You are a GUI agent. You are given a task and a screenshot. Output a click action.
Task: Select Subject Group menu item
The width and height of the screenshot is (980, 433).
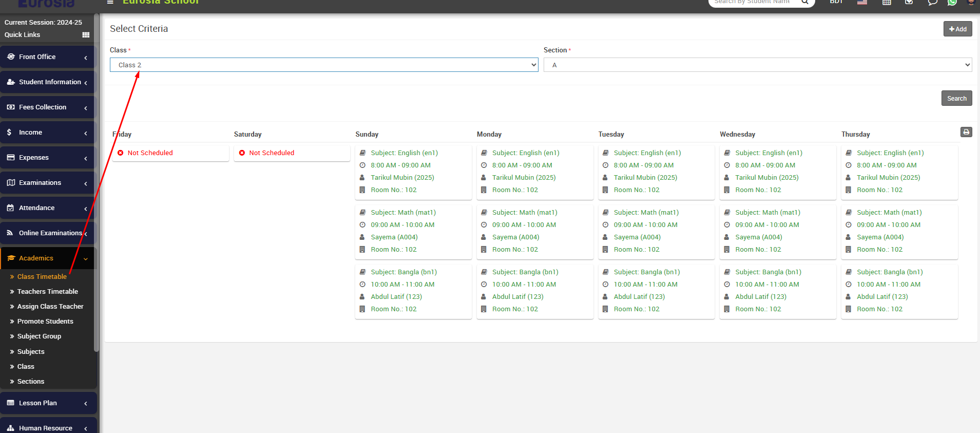coord(39,336)
